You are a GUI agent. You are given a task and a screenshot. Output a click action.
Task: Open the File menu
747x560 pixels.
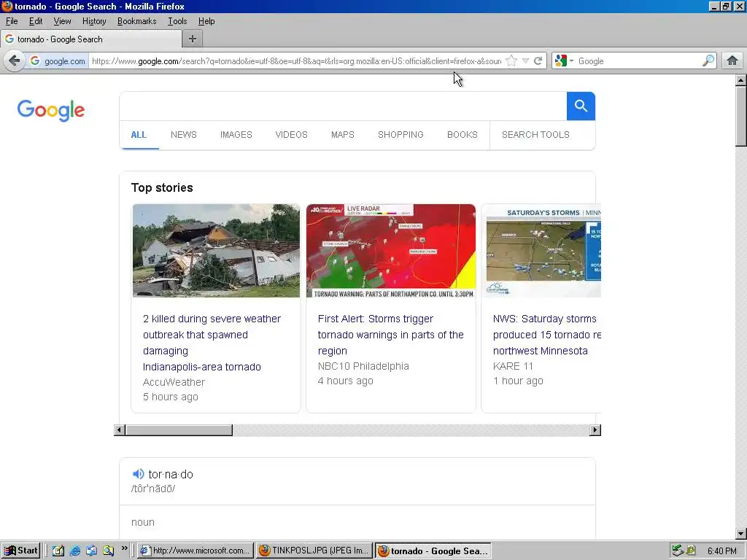pyautogui.click(x=12, y=21)
